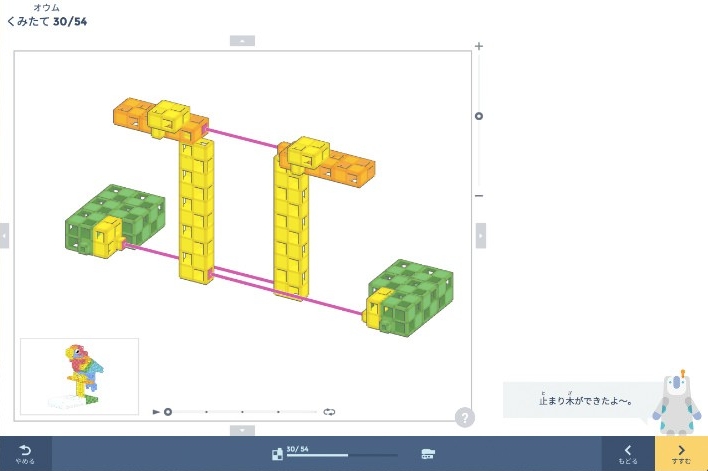Rotate view left with left arrow
The image size is (708, 471).
point(5,235)
